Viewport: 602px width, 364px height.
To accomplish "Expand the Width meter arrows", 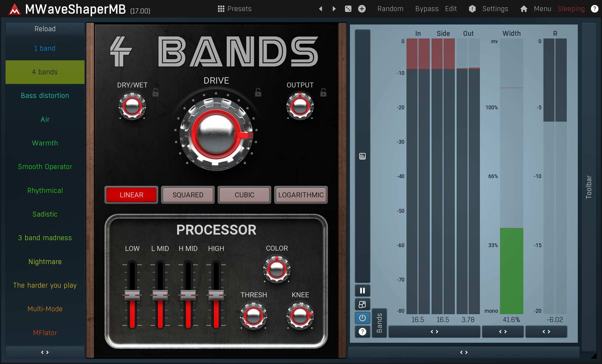I will point(503,332).
